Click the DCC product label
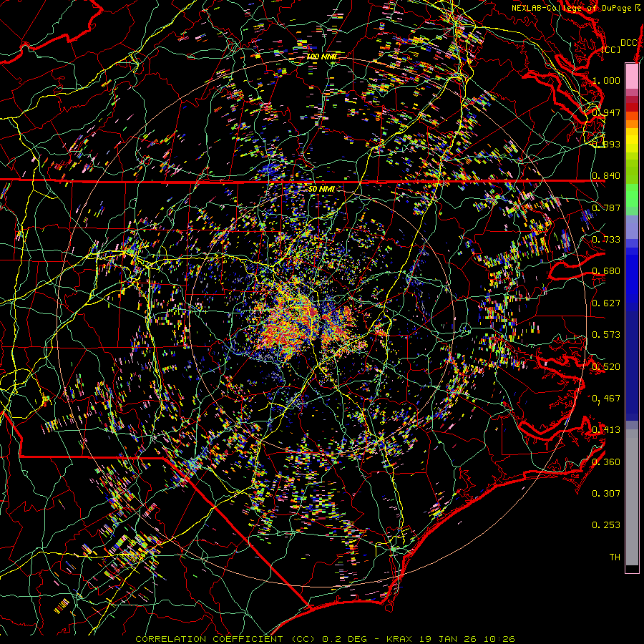 [628, 43]
